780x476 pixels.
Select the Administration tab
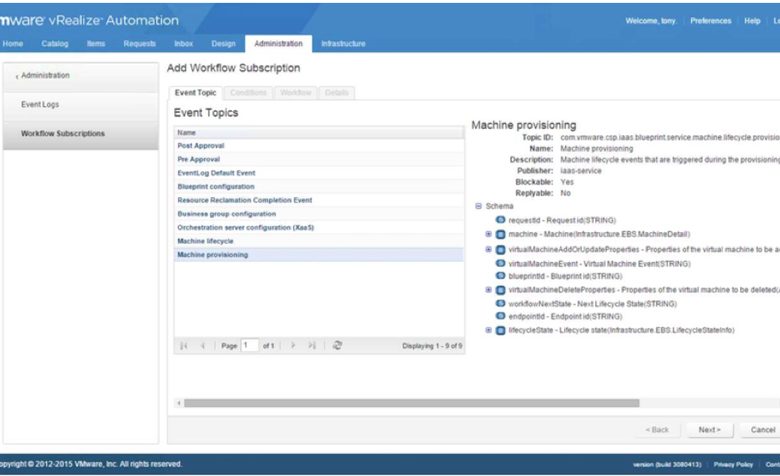(279, 44)
